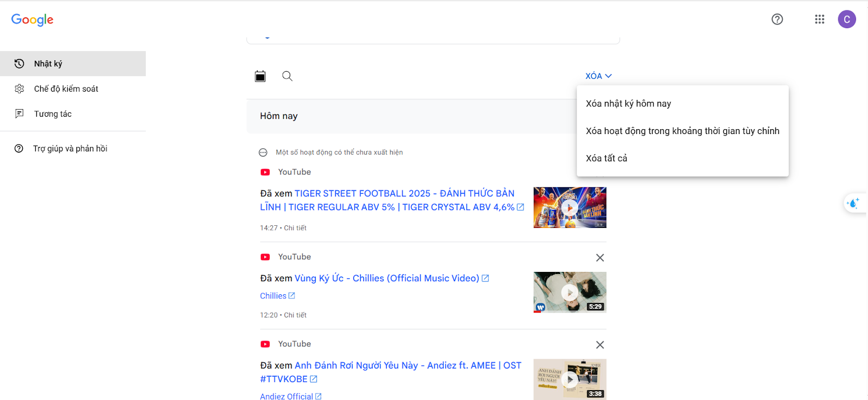The width and height of the screenshot is (868, 400).
Task: Collapse the XÓA dropdown menu
Action: 598,76
